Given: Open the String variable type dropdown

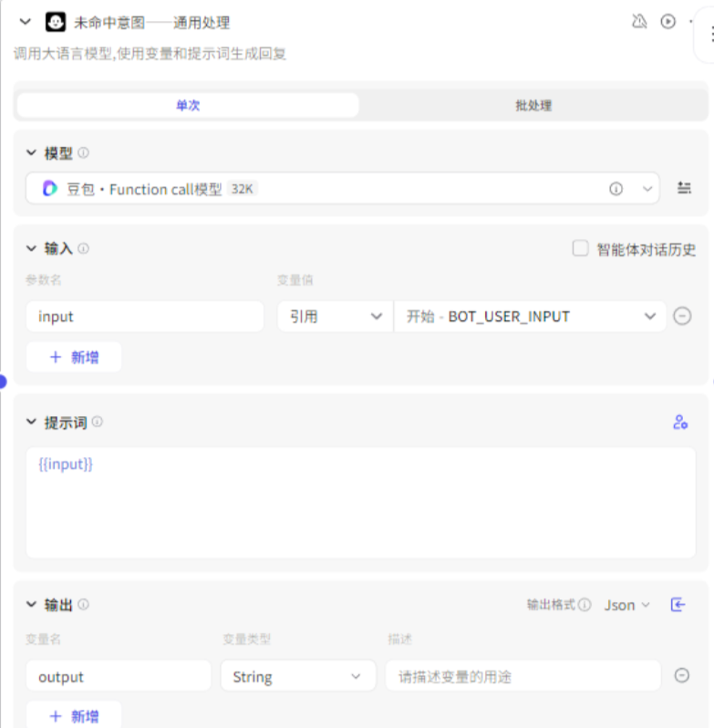Looking at the screenshot, I should pyautogui.click(x=297, y=677).
